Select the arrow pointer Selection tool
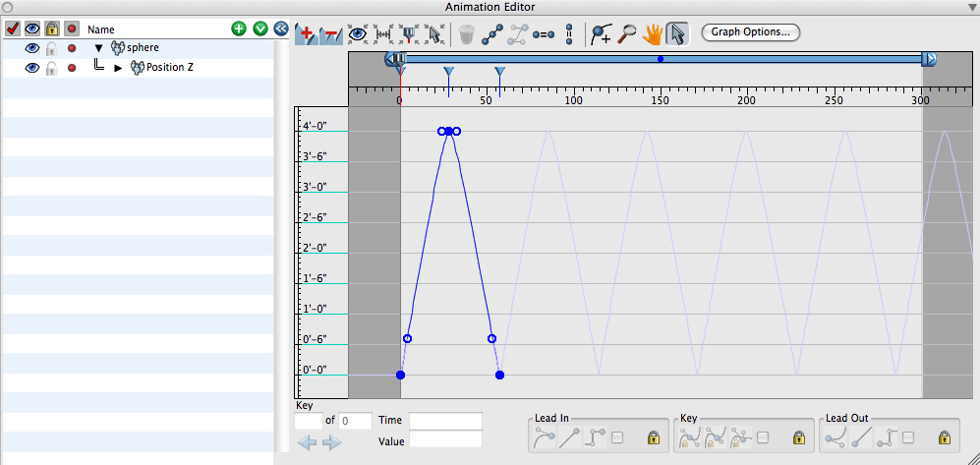Screen dimensions: 980x465 pos(677,34)
